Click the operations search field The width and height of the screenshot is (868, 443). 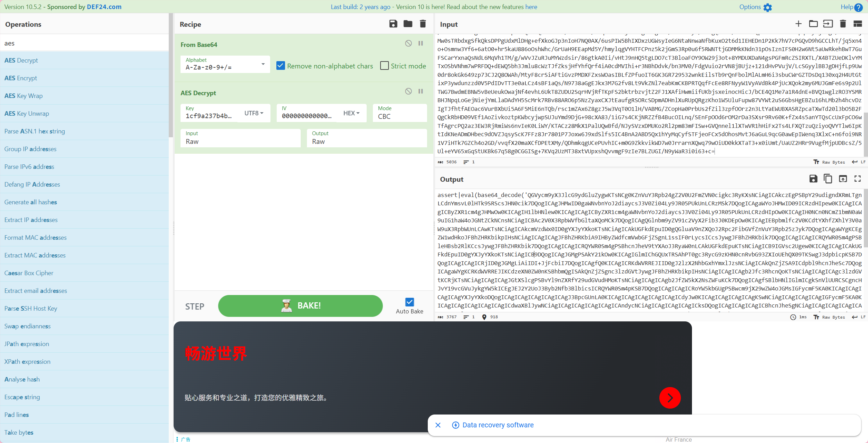click(84, 43)
